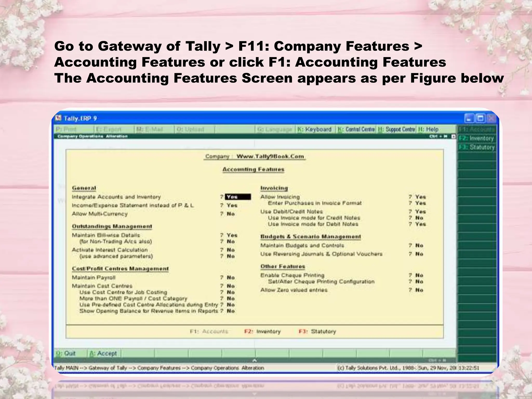Toggle Maintain Budgets and Controls value

pyautogui.click(x=419, y=245)
